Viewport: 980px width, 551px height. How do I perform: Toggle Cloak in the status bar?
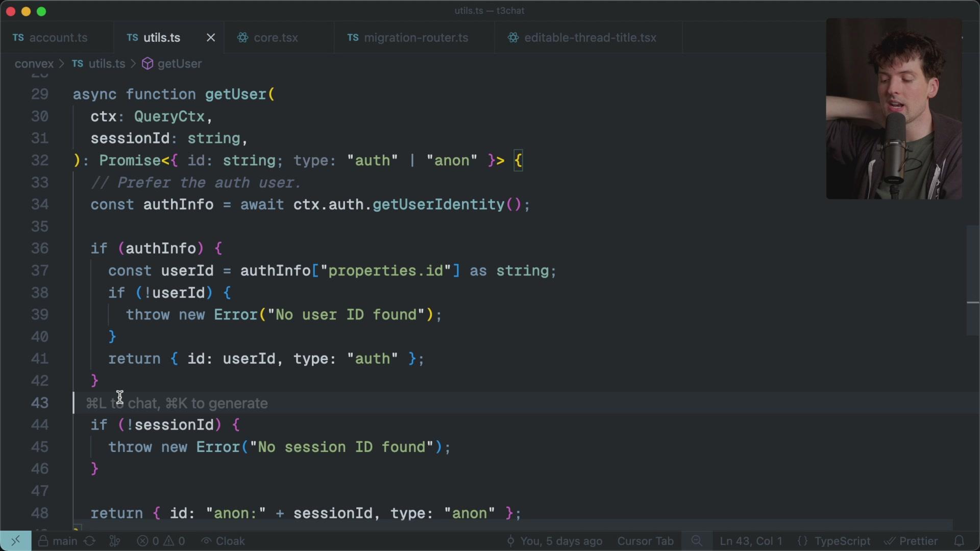click(x=223, y=541)
